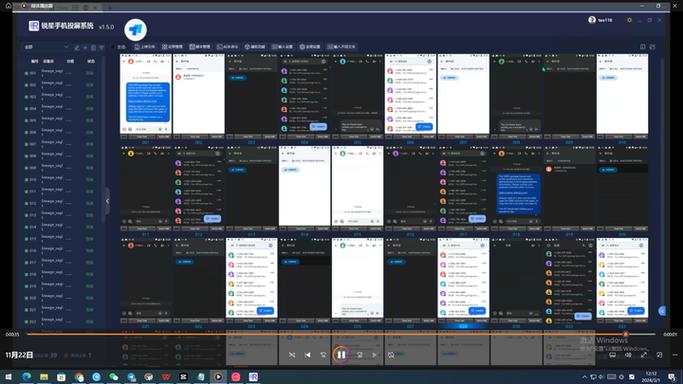Click player home icon at top-left
683x384 pixels.
(8, 6)
